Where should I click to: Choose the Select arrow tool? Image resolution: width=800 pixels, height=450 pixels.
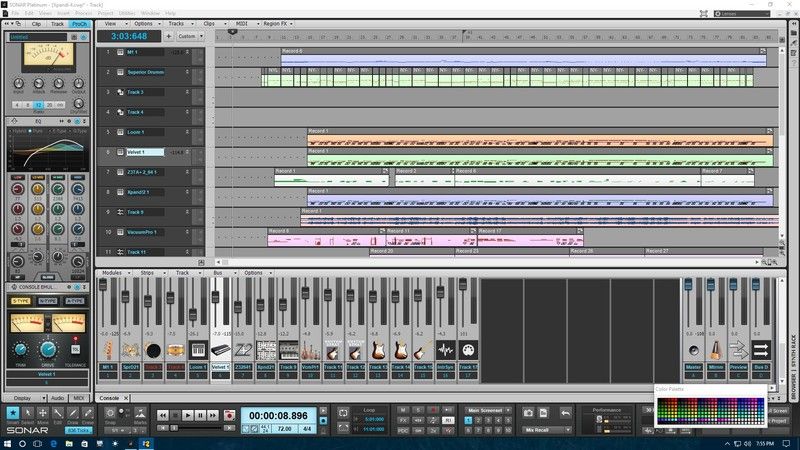point(28,413)
